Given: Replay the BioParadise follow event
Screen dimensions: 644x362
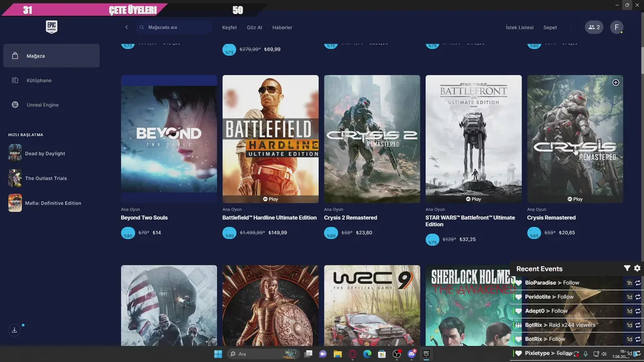Looking at the screenshot, I should point(638,283).
